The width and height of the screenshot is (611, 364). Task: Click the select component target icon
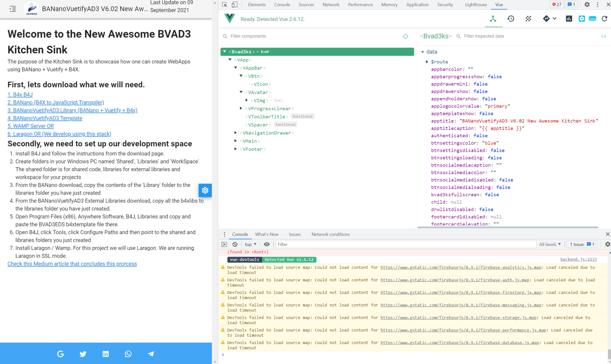click(405, 36)
